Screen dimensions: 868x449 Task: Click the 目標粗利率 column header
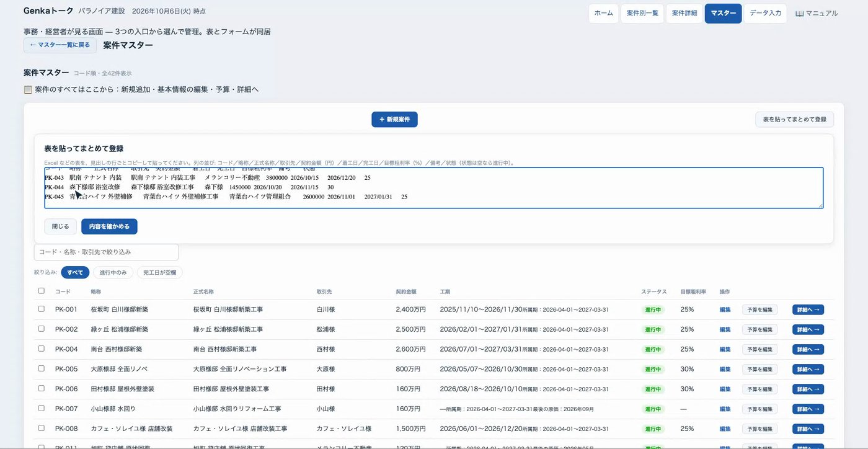[x=693, y=291]
